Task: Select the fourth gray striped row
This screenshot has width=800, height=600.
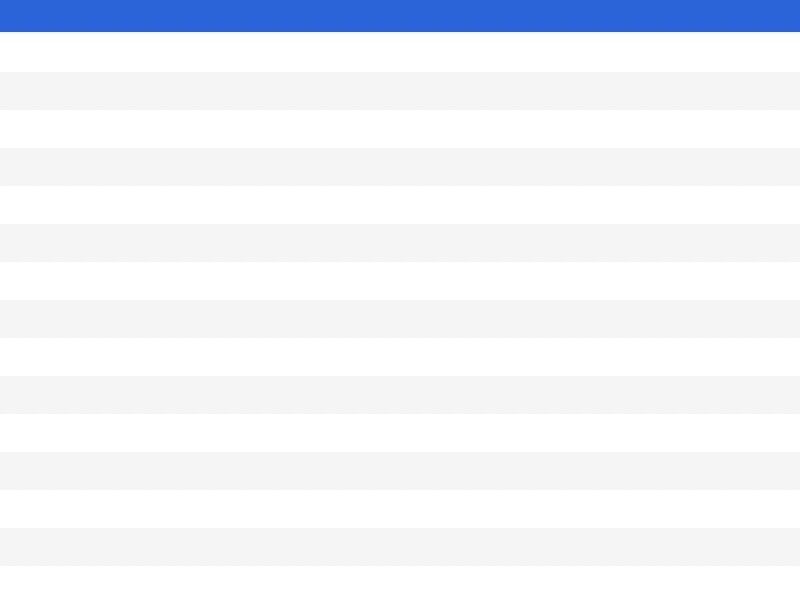Action: pyautogui.click(x=400, y=318)
